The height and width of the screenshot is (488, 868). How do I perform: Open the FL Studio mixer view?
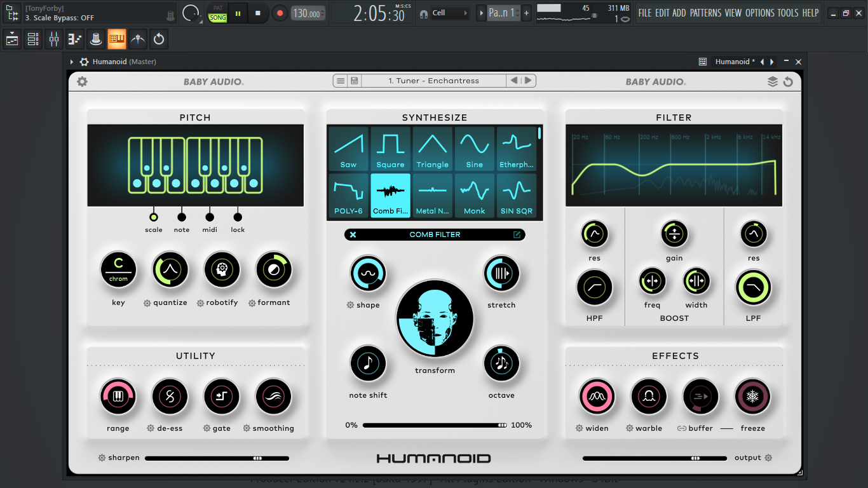pos(53,39)
